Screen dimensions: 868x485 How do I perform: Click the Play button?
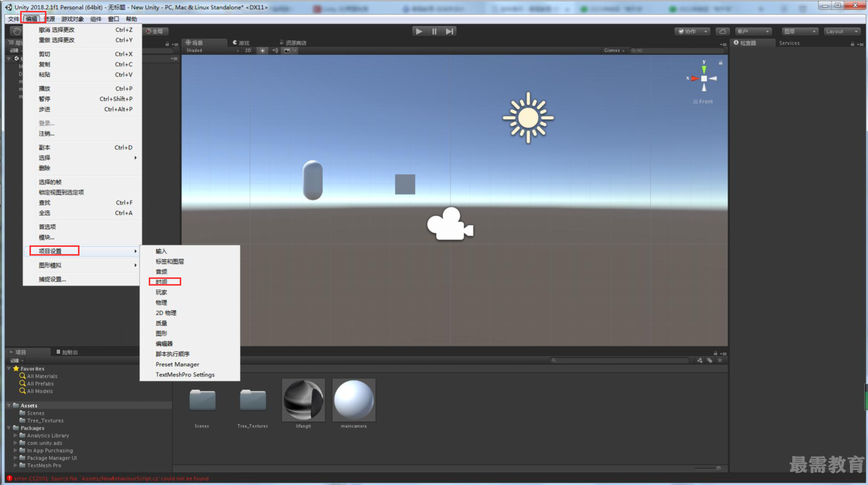[419, 31]
